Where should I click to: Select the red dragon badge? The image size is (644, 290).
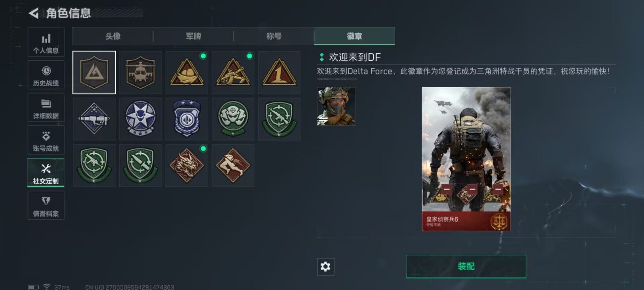click(187, 165)
